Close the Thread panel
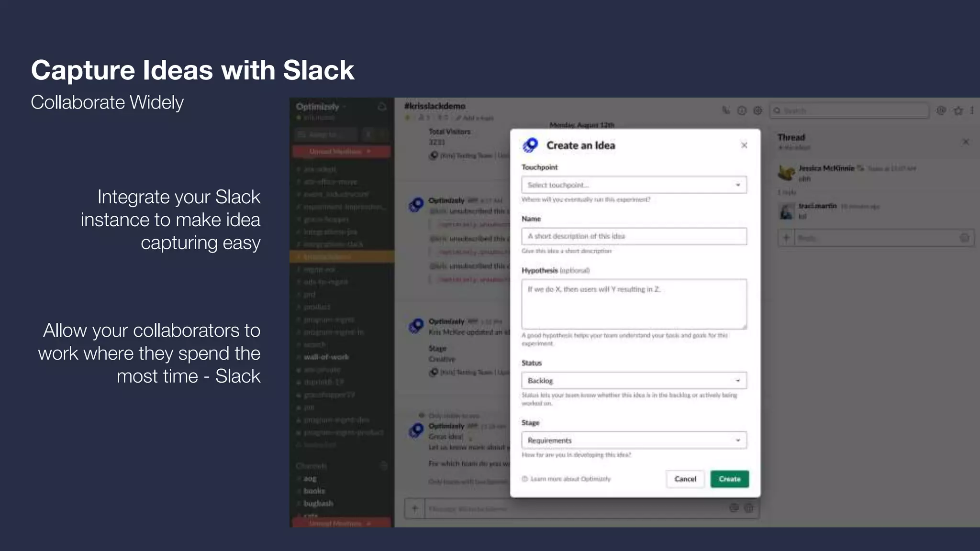980x551 pixels. point(966,142)
